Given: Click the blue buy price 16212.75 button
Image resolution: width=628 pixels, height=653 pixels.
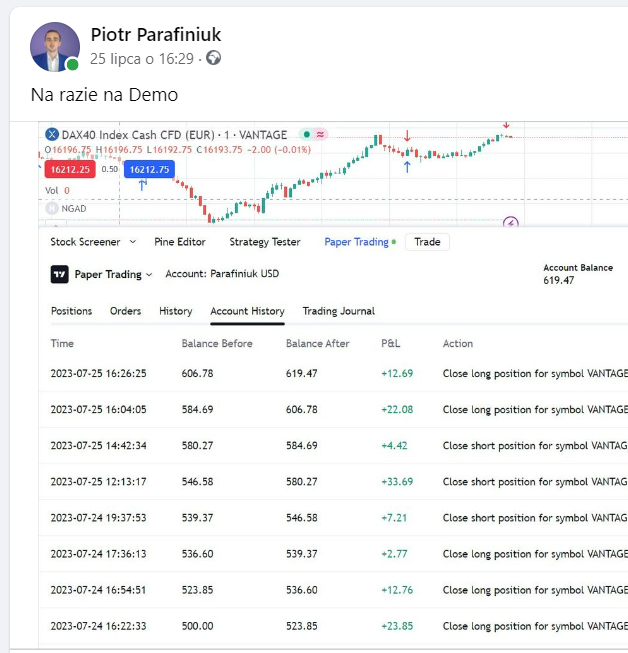Looking at the screenshot, I should point(150,169).
